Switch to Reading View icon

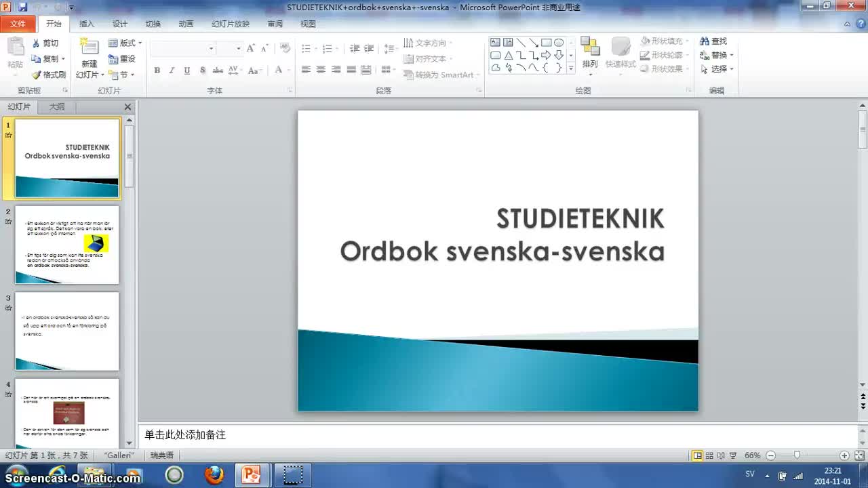(721, 455)
